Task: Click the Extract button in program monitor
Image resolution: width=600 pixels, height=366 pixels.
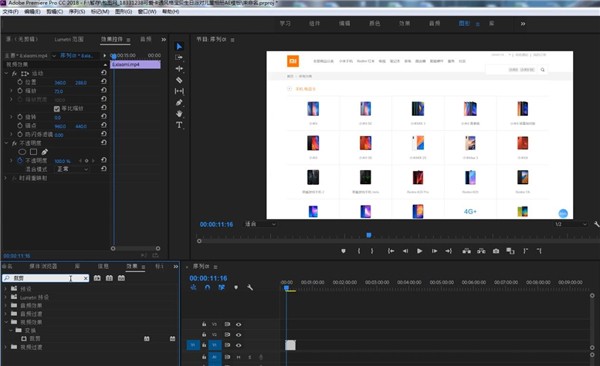Action: (481, 251)
